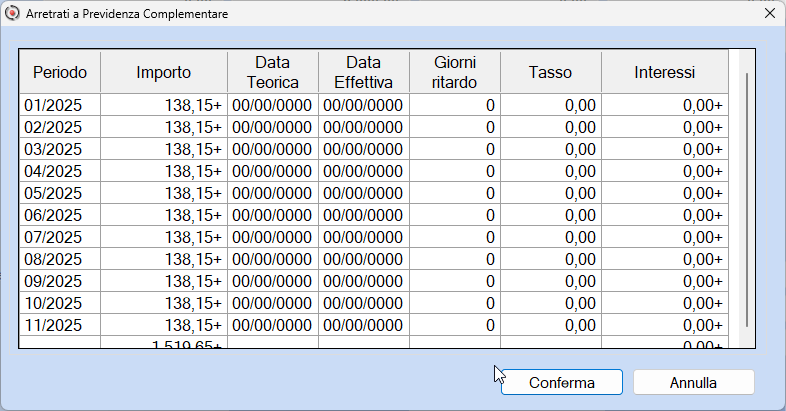
Task: Click the Giorni ritardo column header
Action: (455, 72)
